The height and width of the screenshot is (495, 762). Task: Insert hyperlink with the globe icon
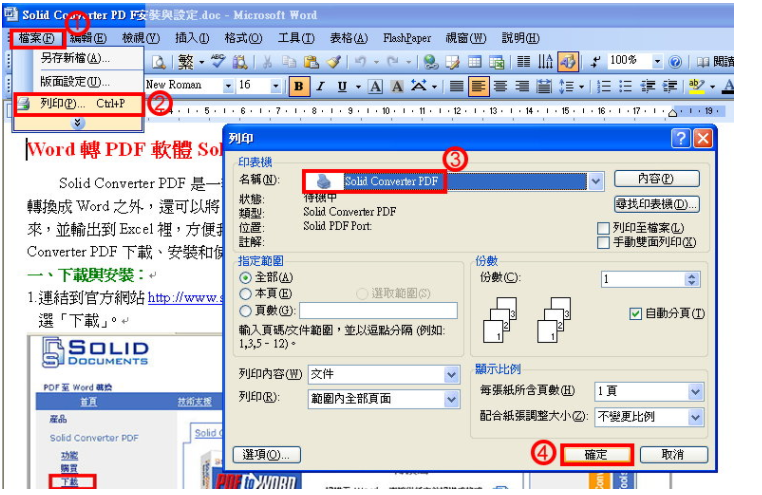coord(431,62)
